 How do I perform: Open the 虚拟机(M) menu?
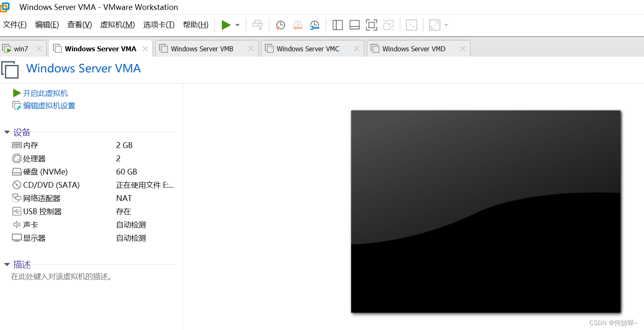118,25
